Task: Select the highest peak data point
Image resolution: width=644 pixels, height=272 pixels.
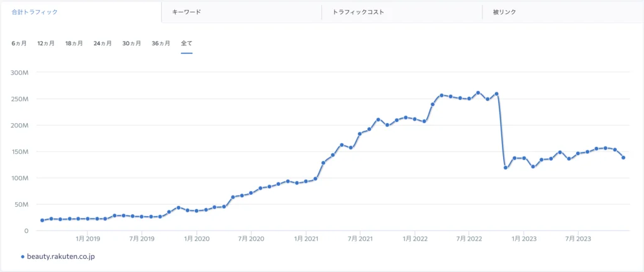Action: pos(479,92)
